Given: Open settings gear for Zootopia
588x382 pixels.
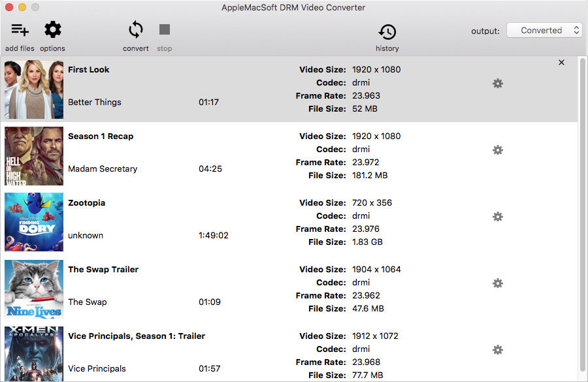Looking at the screenshot, I should click(498, 216).
